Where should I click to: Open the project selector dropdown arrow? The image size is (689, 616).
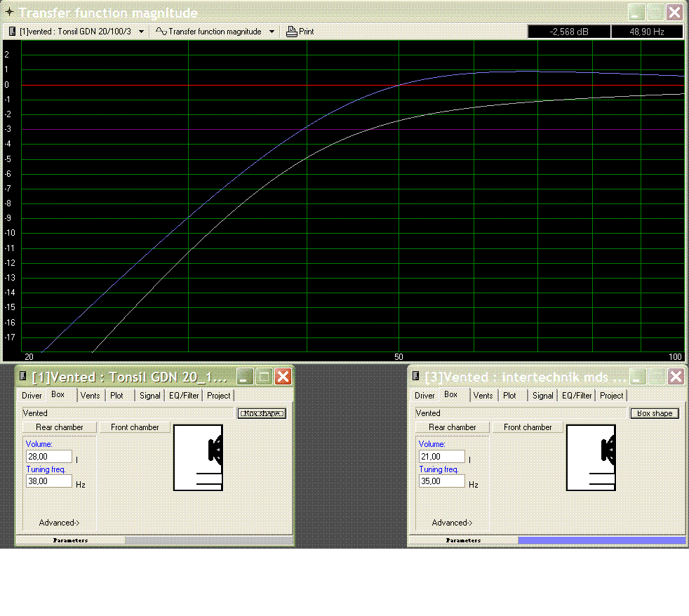(141, 32)
